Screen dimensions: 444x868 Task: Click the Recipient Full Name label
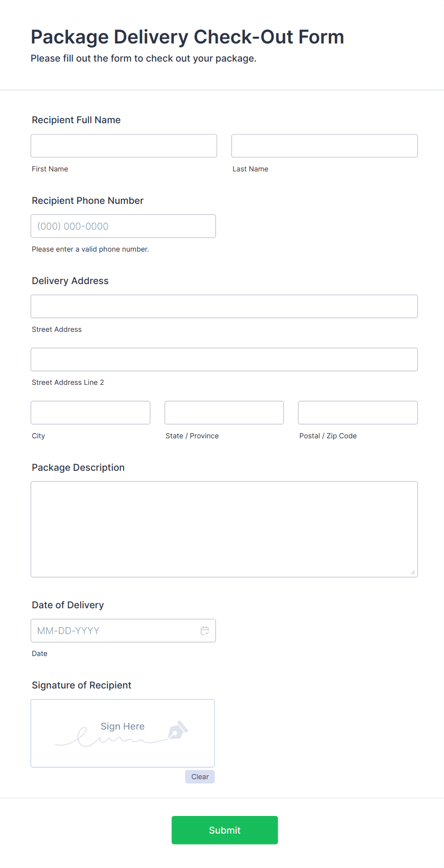pyautogui.click(x=76, y=120)
